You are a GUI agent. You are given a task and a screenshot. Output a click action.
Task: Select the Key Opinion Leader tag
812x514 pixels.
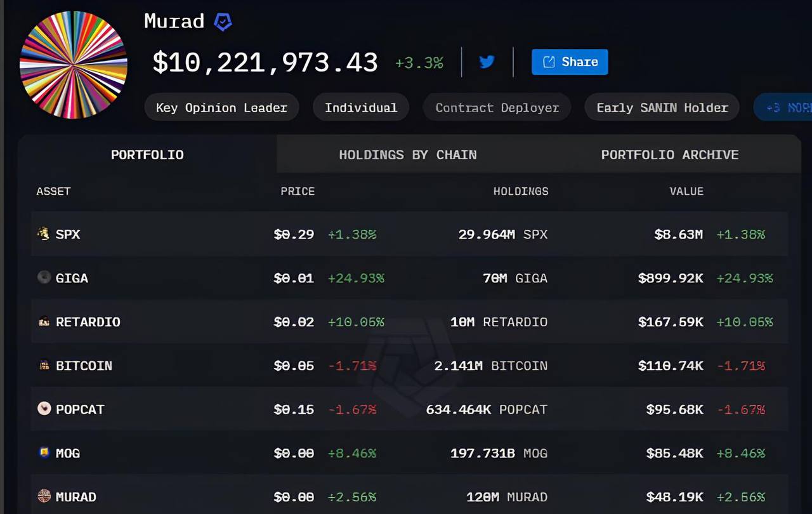(x=221, y=108)
